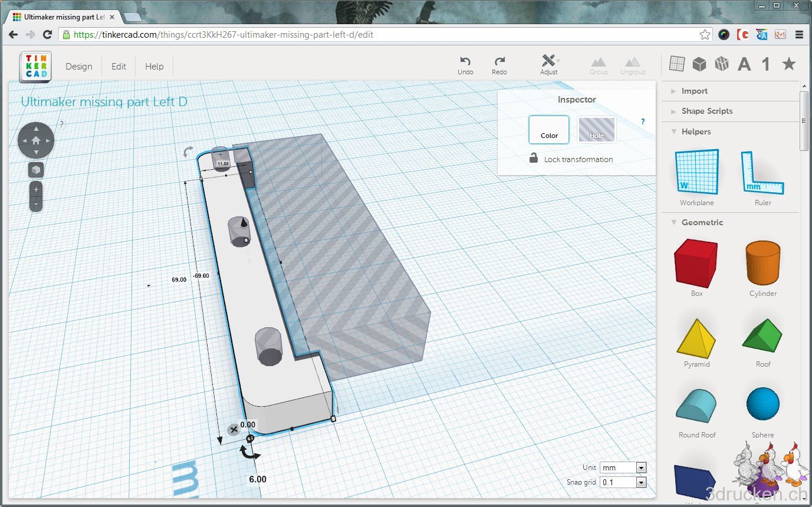Select the solid cube shapes icon
812x507 pixels.
tap(699, 64)
